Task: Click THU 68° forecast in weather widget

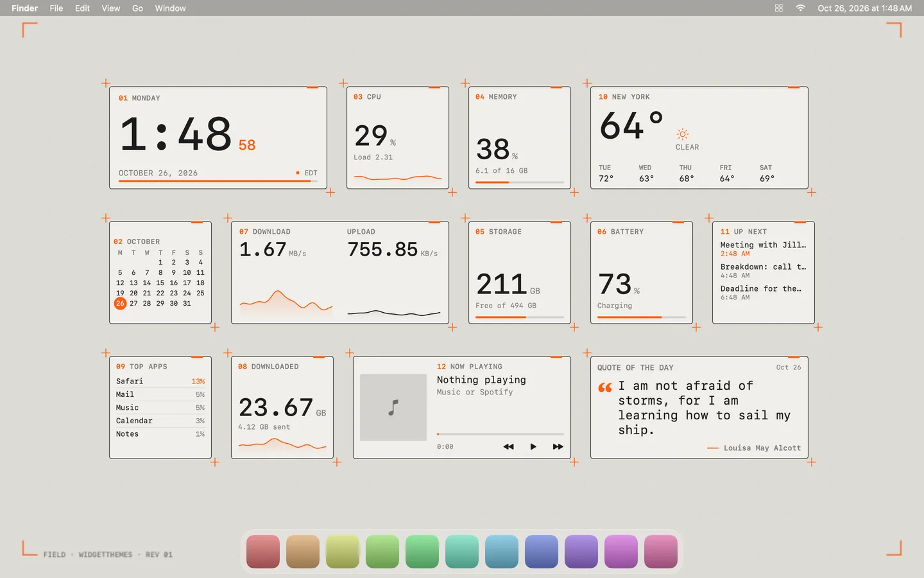Action: (x=687, y=173)
